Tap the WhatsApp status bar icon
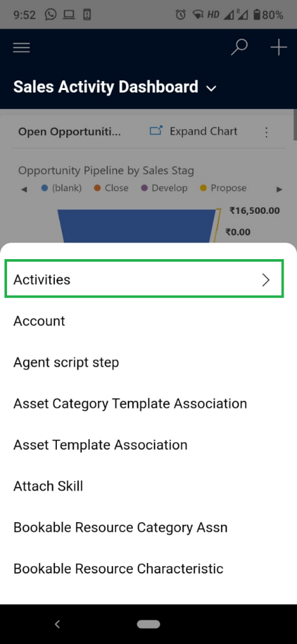This screenshot has width=297, height=644. [x=51, y=15]
